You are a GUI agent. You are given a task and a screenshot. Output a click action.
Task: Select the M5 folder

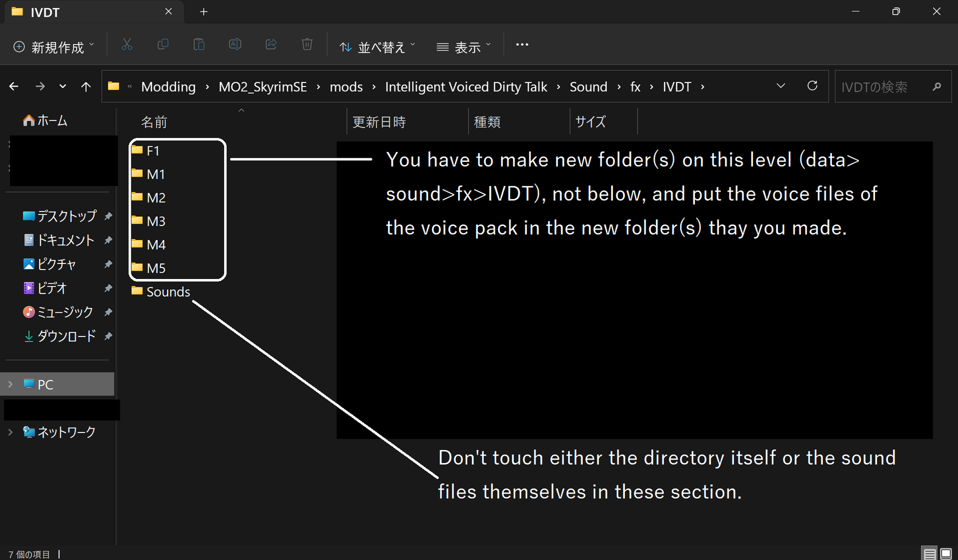pos(148,268)
